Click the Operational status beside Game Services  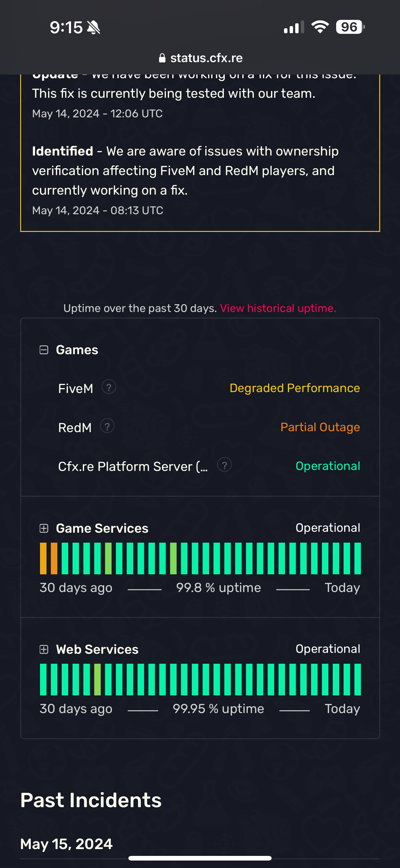(x=328, y=528)
